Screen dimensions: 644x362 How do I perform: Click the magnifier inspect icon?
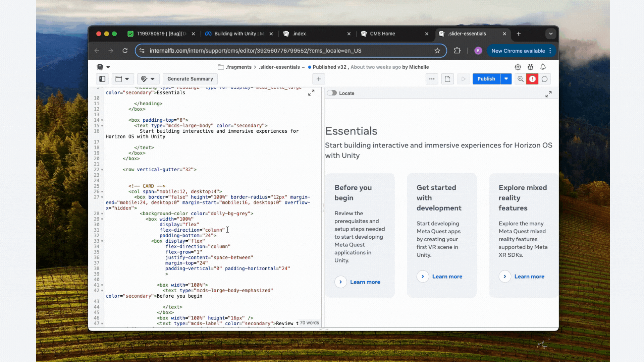tap(520, 79)
